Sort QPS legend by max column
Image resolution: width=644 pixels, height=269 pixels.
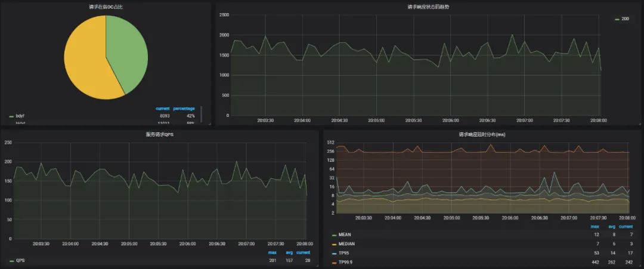(272, 252)
